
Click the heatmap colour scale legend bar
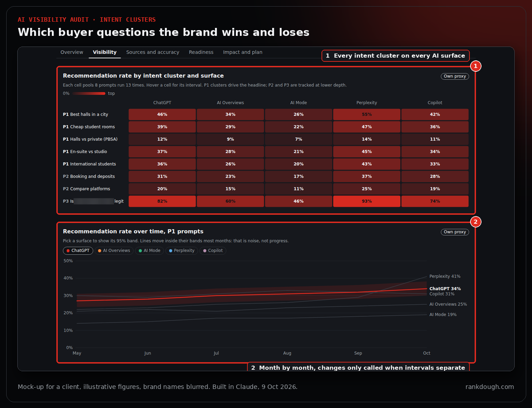(89, 93)
